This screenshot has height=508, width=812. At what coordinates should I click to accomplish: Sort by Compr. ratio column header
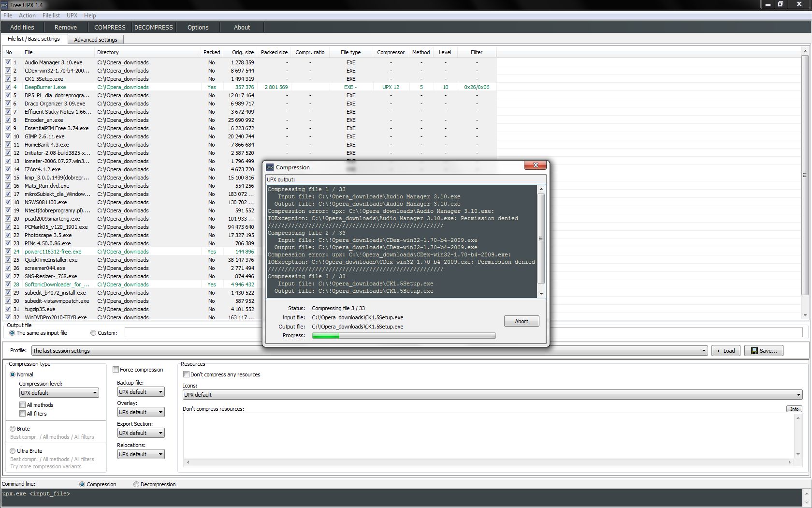[x=310, y=52]
